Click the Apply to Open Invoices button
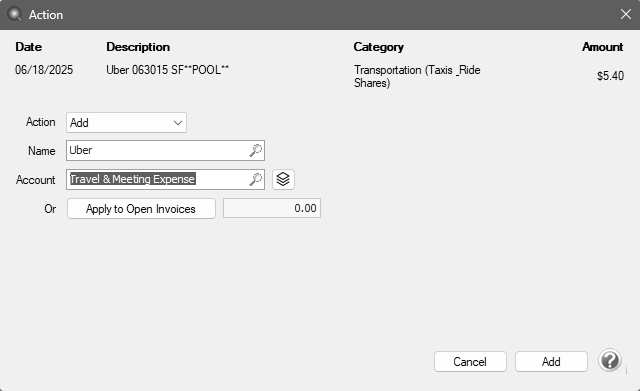 141,209
